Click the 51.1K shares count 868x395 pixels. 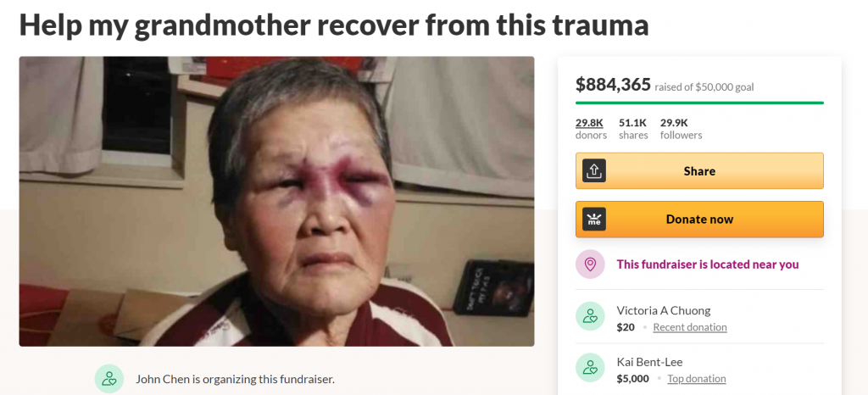[633, 129]
